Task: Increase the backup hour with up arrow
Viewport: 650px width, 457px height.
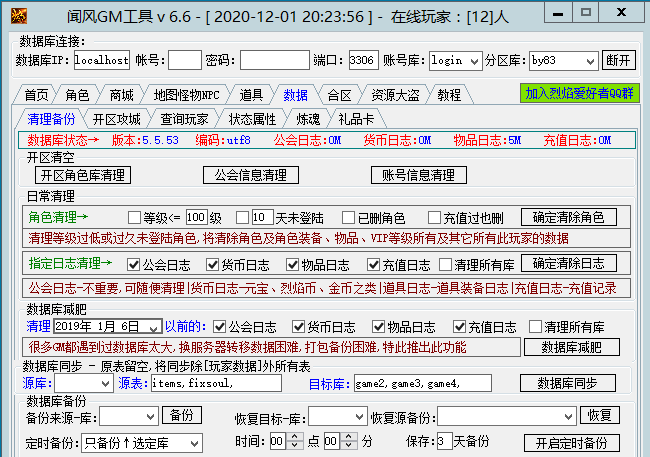Action: 294,437
